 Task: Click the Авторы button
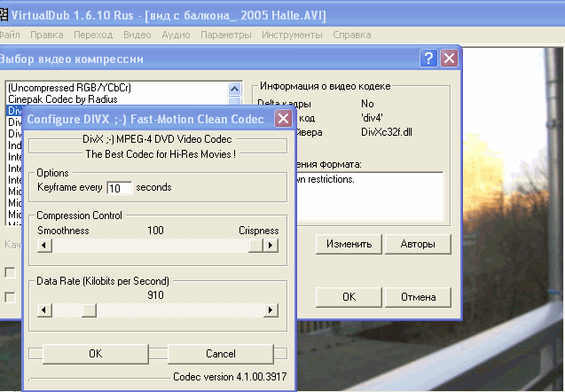418,244
